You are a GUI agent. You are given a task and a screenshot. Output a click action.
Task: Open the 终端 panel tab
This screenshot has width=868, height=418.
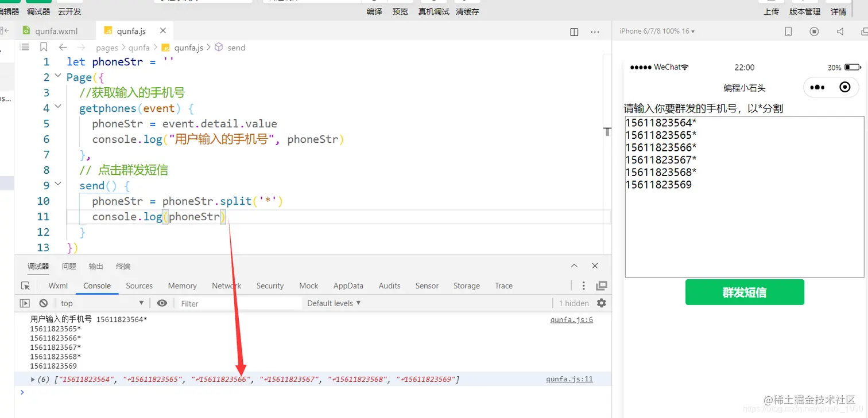(123, 266)
